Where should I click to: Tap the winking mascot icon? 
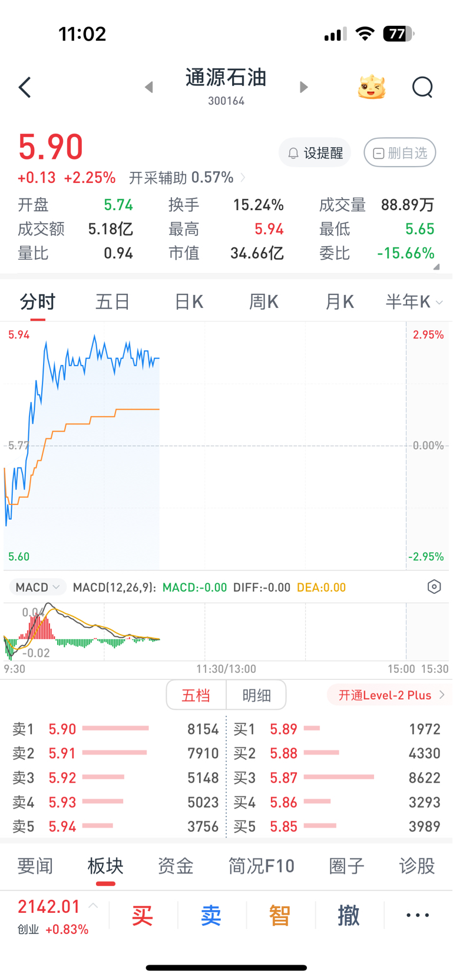372,87
